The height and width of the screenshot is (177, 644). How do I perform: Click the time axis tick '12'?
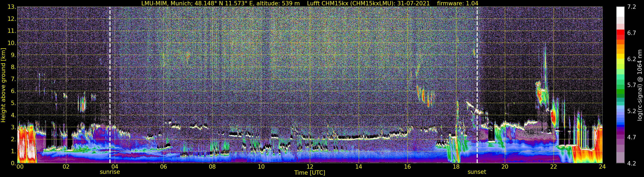pyautogui.click(x=310, y=167)
